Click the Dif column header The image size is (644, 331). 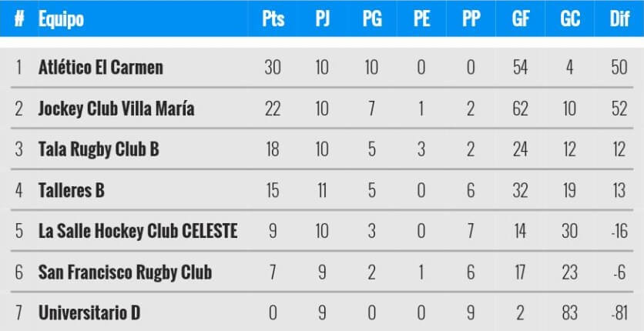[x=619, y=19]
